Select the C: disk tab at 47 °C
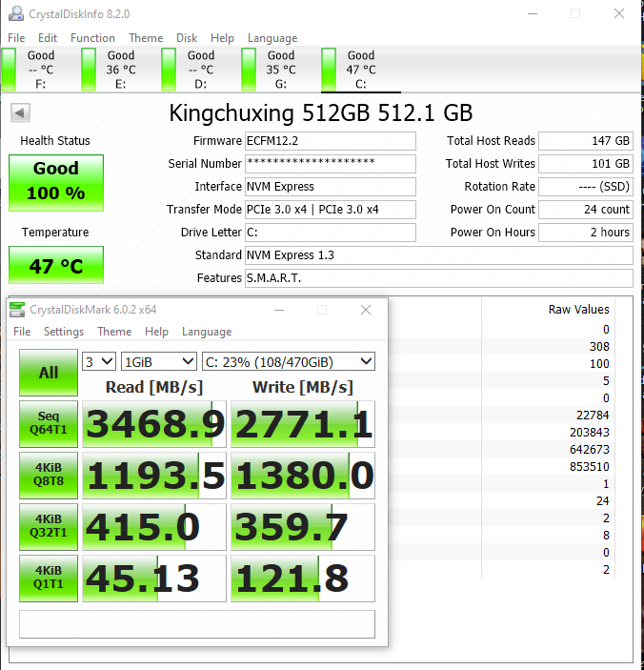Image resolution: width=644 pixels, height=670 pixels. coord(361,70)
